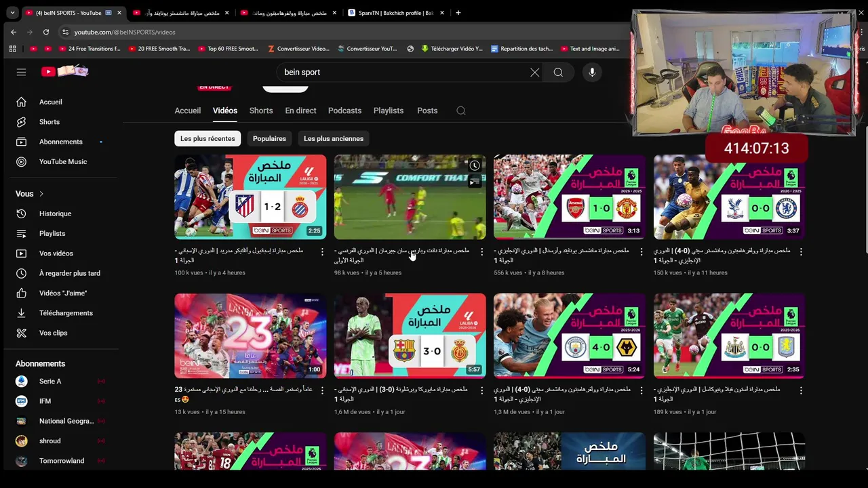Select Les plus récentes filter chip

(208, 138)
